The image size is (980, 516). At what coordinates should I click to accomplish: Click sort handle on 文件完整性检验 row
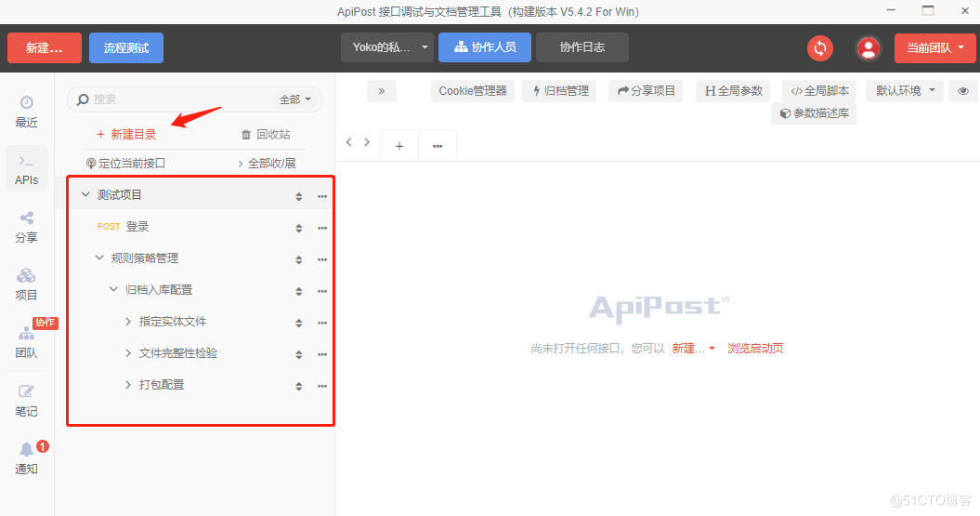coord(299,354)
